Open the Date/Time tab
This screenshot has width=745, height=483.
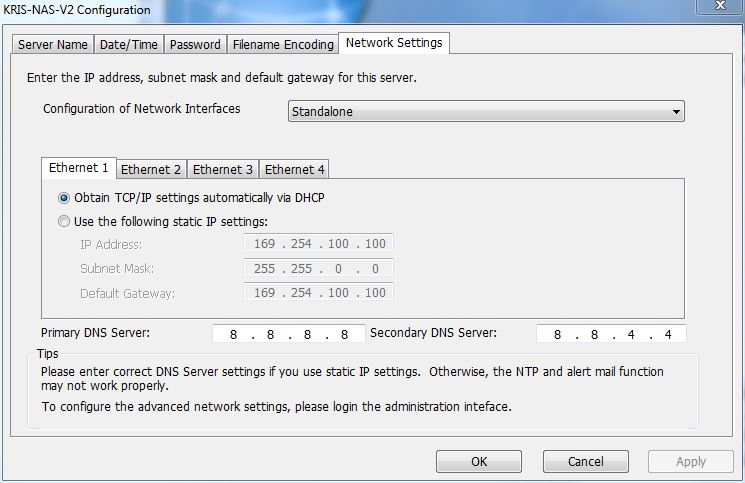click(x=129, y=44)
